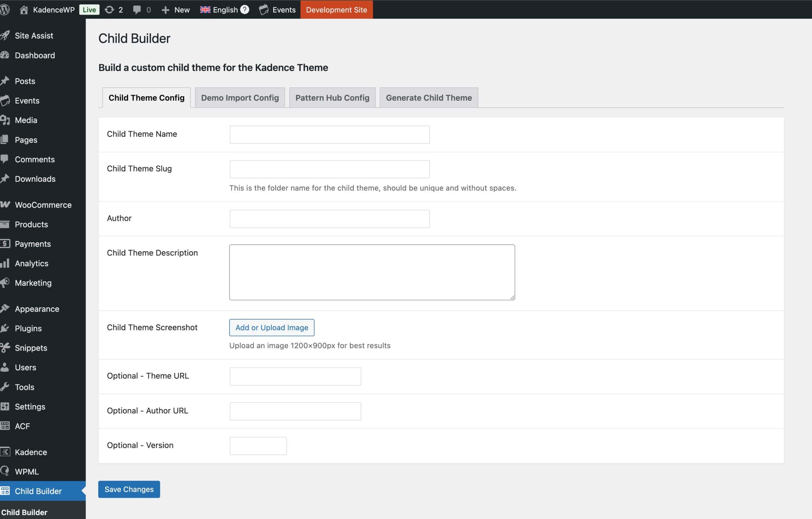Click the English language help icon

[x=245, y=10]
